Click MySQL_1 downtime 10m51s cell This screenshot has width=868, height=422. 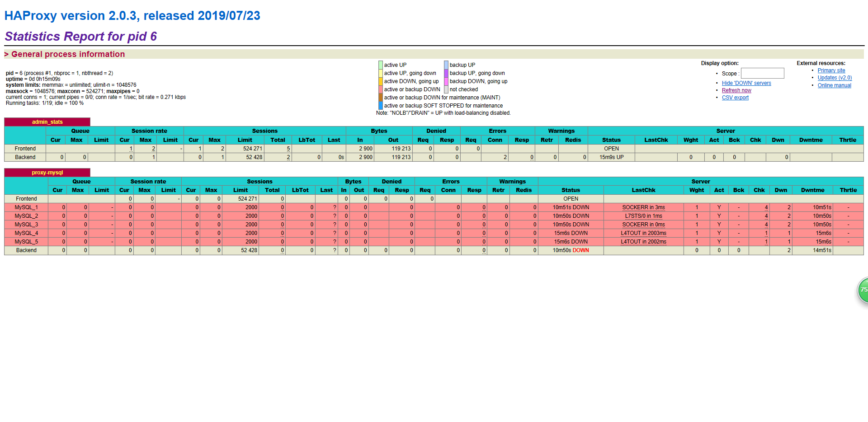(x=822, y=207)
